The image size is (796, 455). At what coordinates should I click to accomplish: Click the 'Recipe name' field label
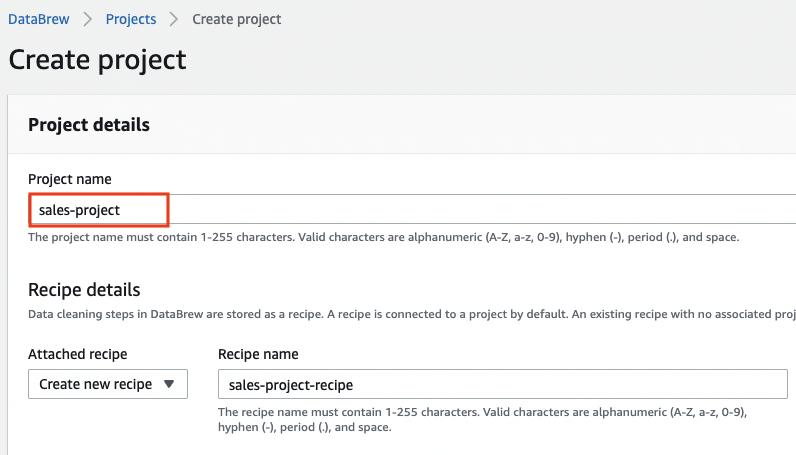point(258,354)
